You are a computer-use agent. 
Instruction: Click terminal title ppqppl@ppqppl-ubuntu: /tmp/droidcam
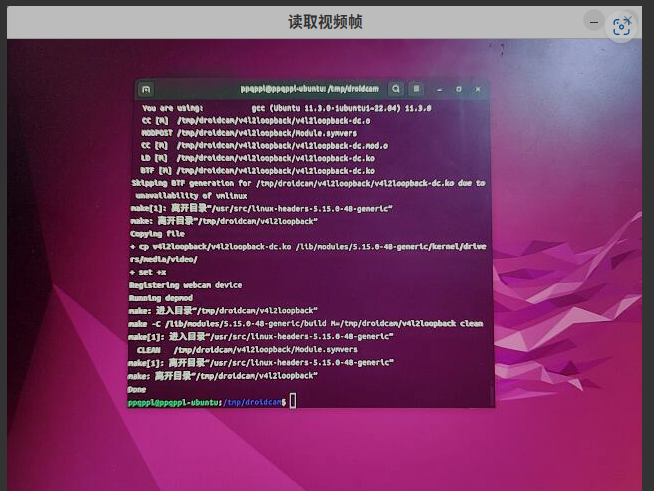pos(309,89)
